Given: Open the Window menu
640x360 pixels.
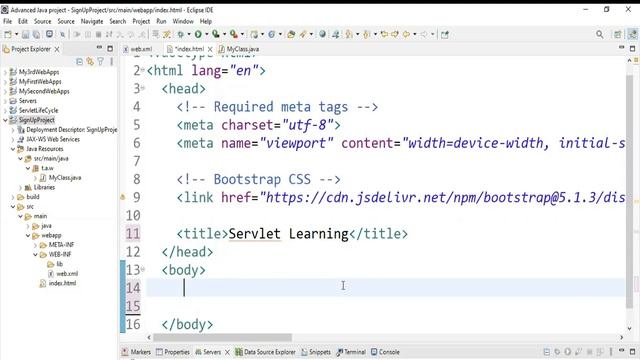Looking at the screenshot, I should click(x=183, y=21).
